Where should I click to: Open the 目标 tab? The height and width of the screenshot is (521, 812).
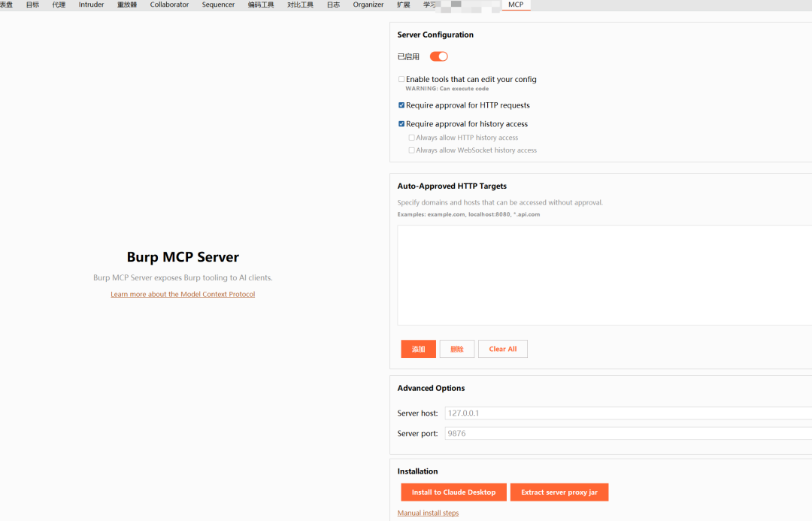point(32,5)
